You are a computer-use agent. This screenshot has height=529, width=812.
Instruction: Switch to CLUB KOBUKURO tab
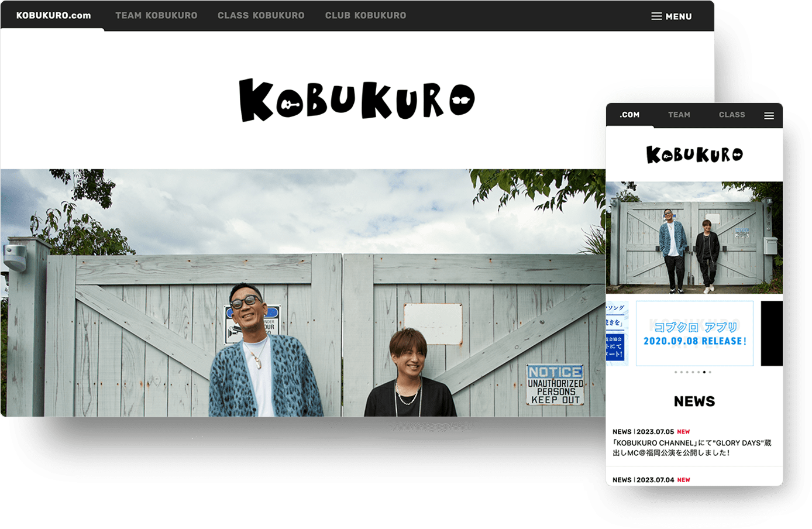point(366,16)
